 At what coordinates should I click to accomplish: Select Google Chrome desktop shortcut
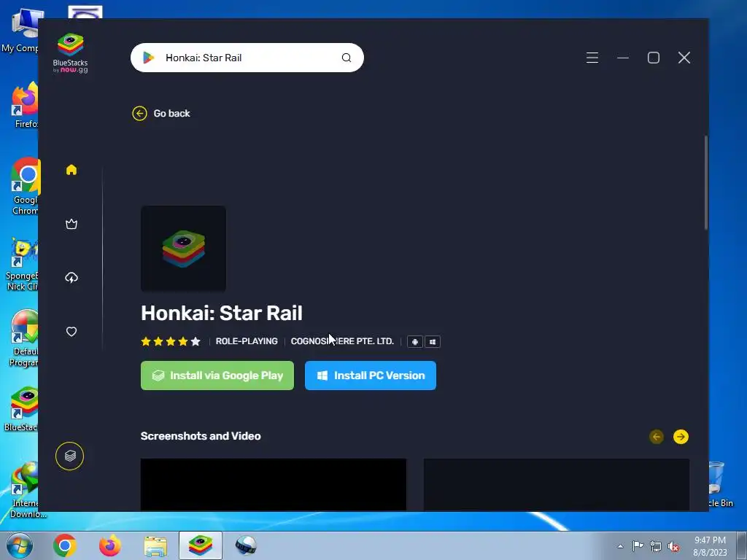click(x=25, y=186)
